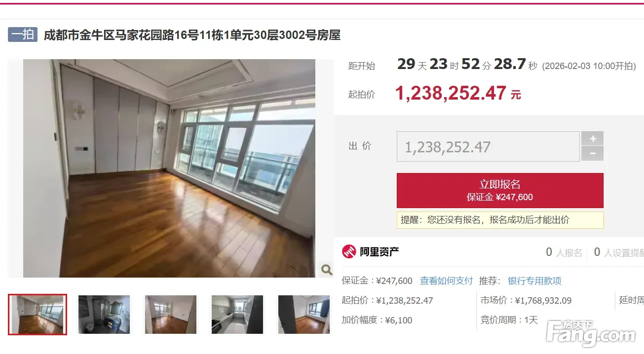This screenshot has height=354, width=644.
Task: Increase bid with the plus button
Action: [x=592, y=138]
